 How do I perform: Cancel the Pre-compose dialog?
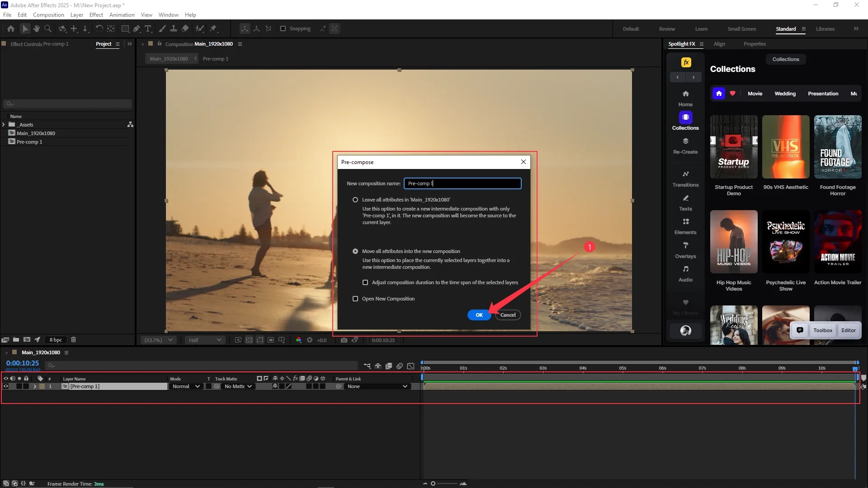[508, 315]
